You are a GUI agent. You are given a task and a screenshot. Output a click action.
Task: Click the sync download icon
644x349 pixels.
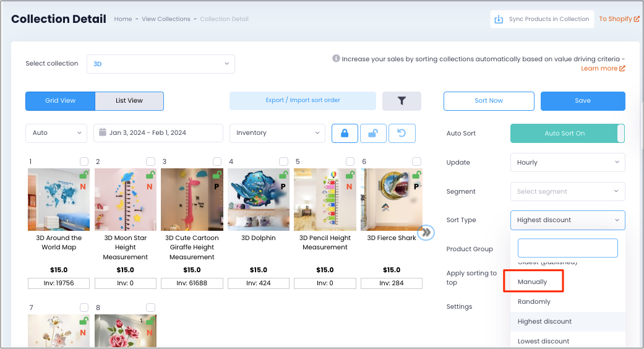(499, 19)
